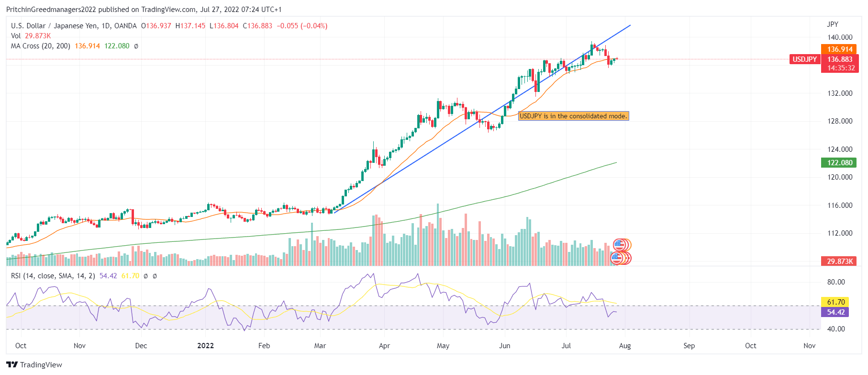Click the 80.00 RSI axis label
868x375 pixels.
coord(836,282)
